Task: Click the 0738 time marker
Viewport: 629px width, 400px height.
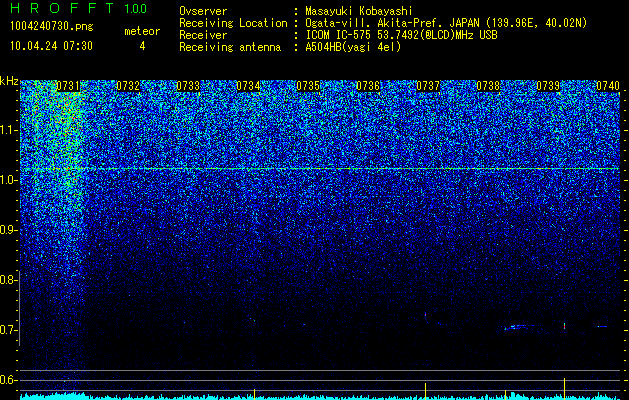Action: [488, 86]
